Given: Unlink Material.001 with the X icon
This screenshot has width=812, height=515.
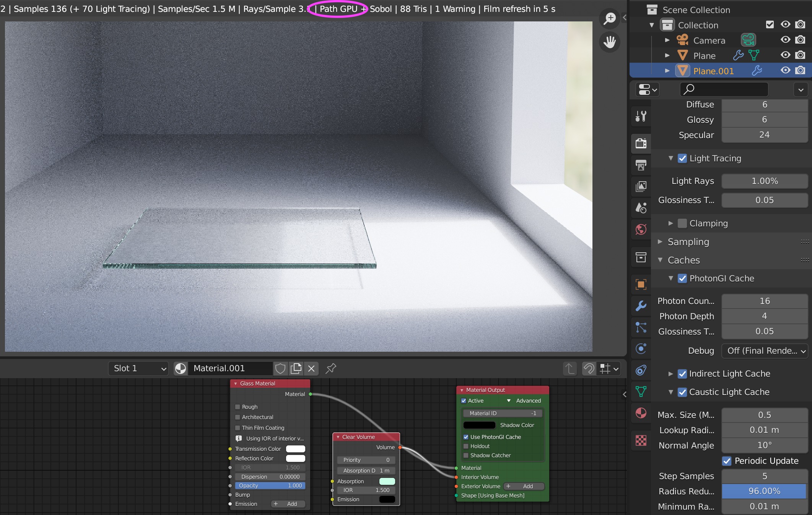Looking at the screenshot, I should [311, 369].
